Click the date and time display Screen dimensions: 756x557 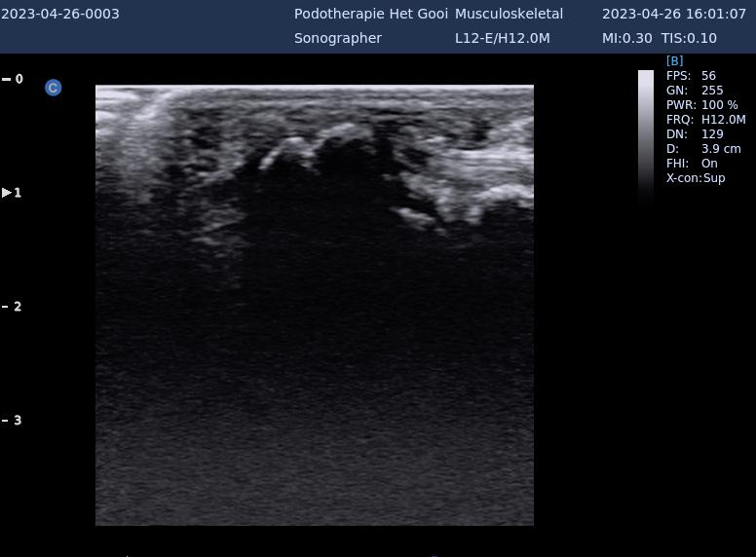point(673,14)
